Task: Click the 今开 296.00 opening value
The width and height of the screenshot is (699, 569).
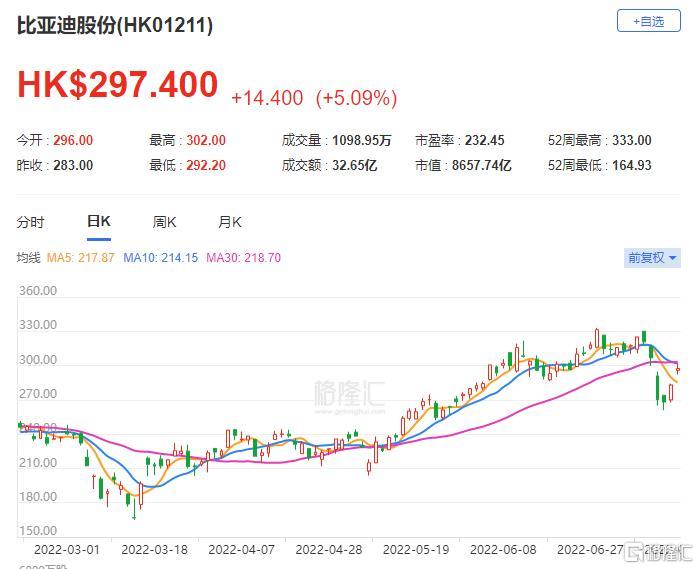Action: click(x=73, y=140)
